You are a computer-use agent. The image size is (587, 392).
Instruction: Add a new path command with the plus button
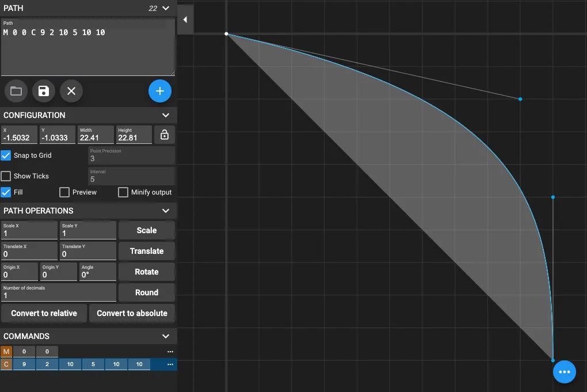[160, 90]
